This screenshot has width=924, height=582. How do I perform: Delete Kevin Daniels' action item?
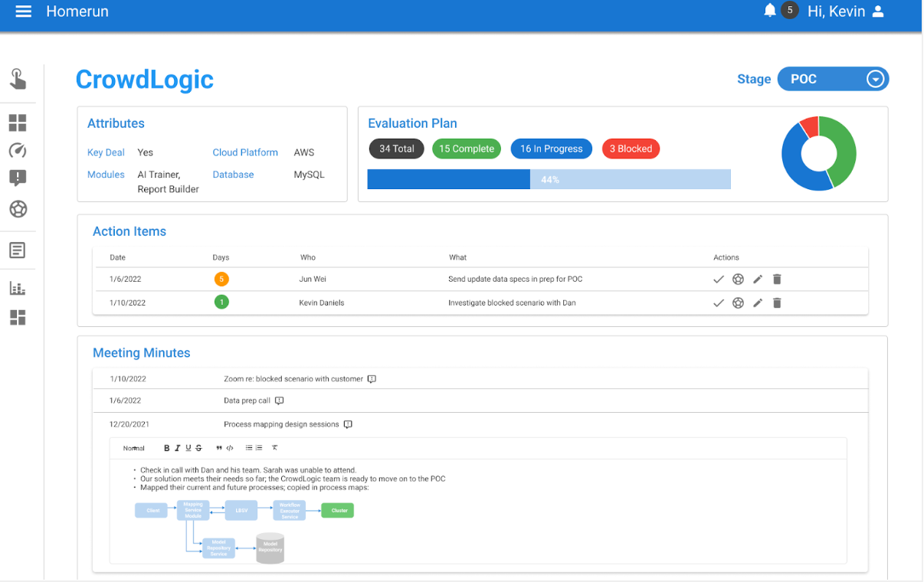(x=777, y=303)
